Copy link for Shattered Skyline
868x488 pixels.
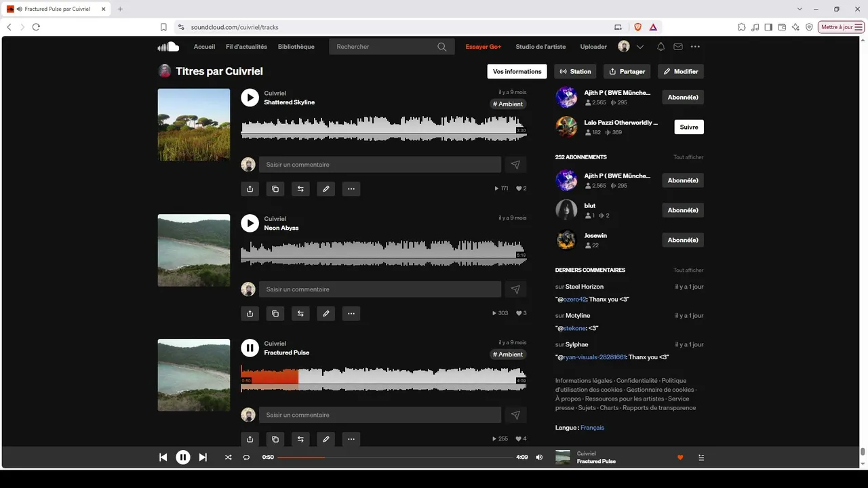click(275, 188)
